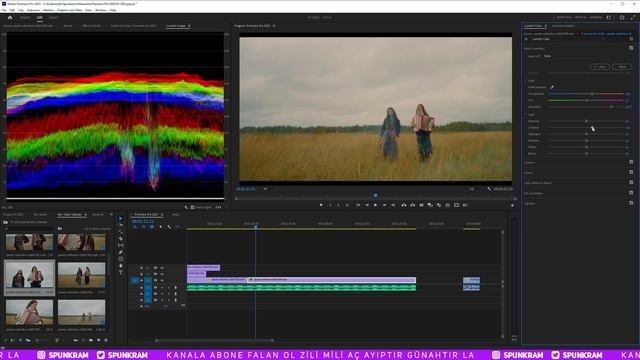The width and height of the screenshot is (640, 360).
Task: Expand the HSL Secondary section
Action: (533, 193)
